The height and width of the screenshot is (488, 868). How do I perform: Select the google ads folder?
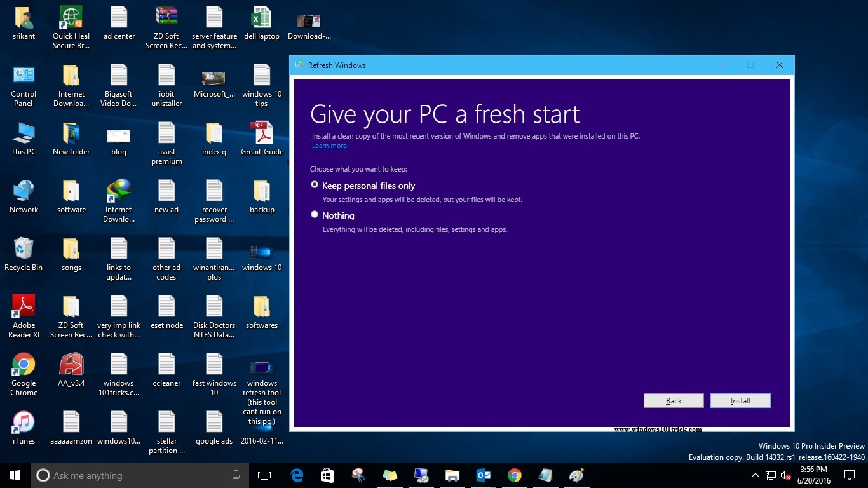[x=214, y=428]
